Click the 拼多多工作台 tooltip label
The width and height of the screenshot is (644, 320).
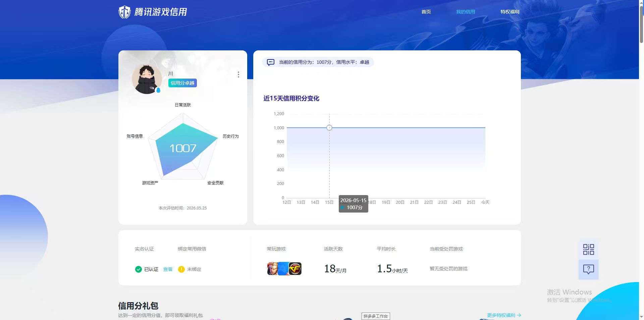(376, 316)
